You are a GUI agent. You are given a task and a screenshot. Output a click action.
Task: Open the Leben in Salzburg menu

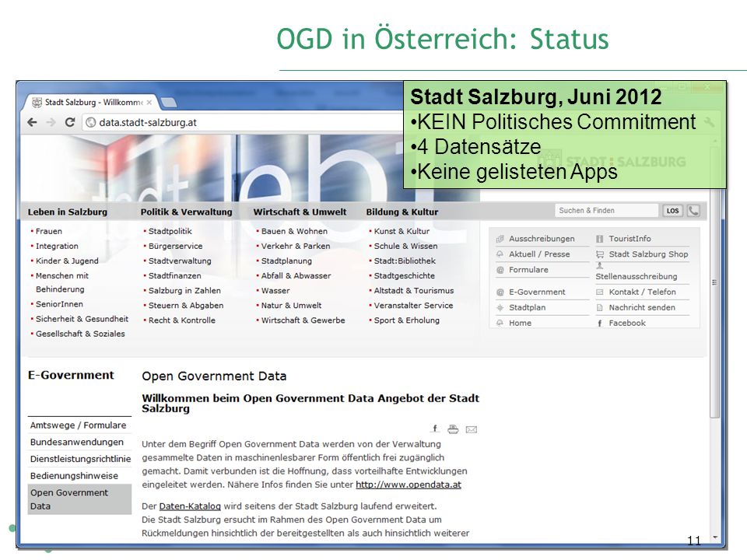67,212
